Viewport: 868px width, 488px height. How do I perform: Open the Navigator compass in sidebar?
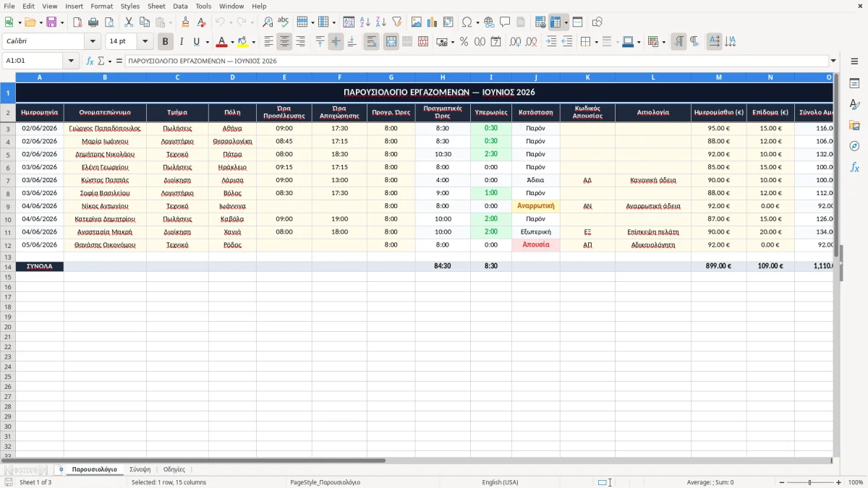pos(854,146)
